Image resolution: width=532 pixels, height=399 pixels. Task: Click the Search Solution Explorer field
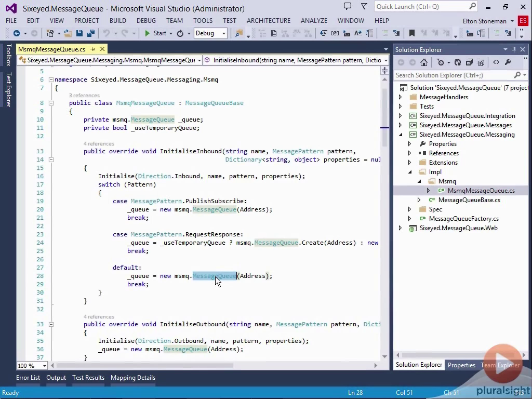pyautogui.click(x=461, y=75)
